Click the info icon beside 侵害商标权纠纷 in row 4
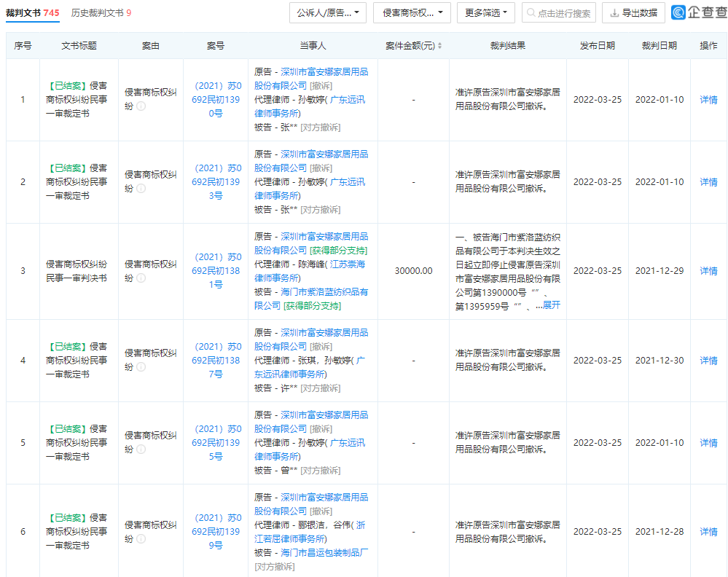The width and height of the screenshot is (728, 577). pos(141,367)
